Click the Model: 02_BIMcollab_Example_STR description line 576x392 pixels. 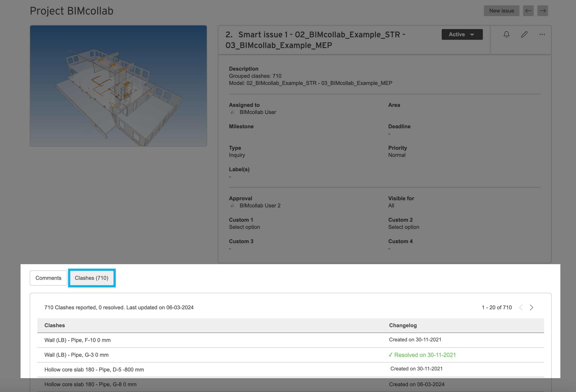(311, 83)
